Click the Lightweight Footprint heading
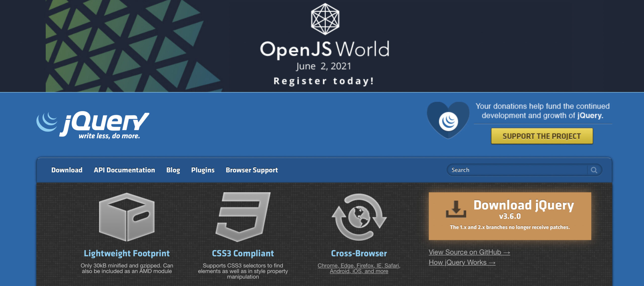644x286 pixels. (x=127, y=253)
